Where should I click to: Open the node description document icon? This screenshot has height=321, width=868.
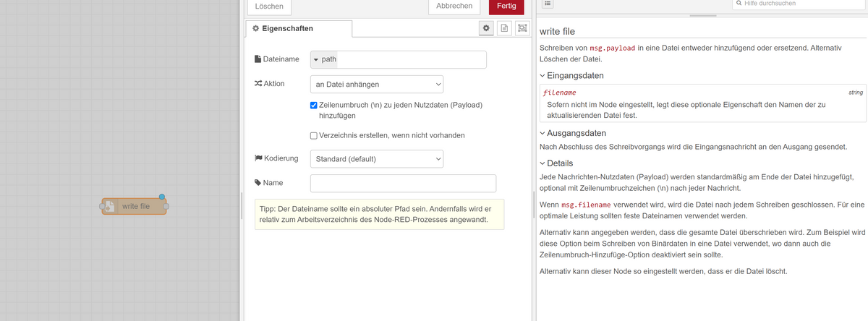(504, 27)
